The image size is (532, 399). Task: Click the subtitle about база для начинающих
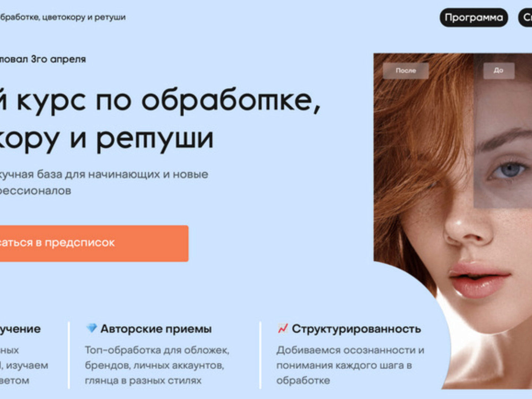click(x=104, y=182)
